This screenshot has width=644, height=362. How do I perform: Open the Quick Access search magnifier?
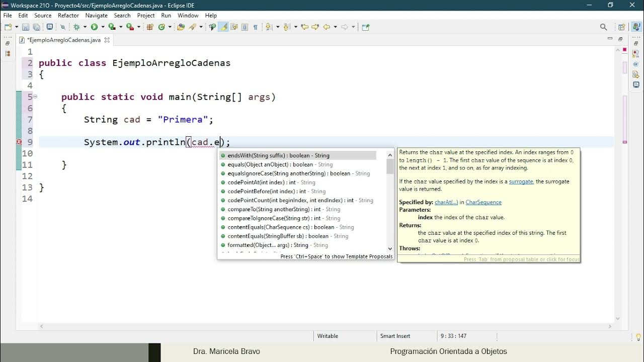(604, 27)
